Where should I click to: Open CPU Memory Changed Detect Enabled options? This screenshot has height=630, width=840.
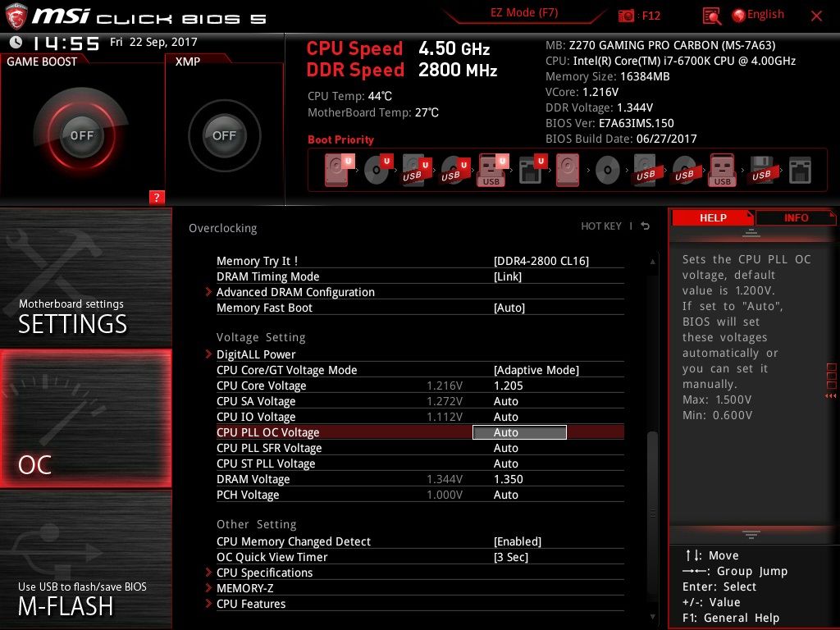click(x=518, y=541)
